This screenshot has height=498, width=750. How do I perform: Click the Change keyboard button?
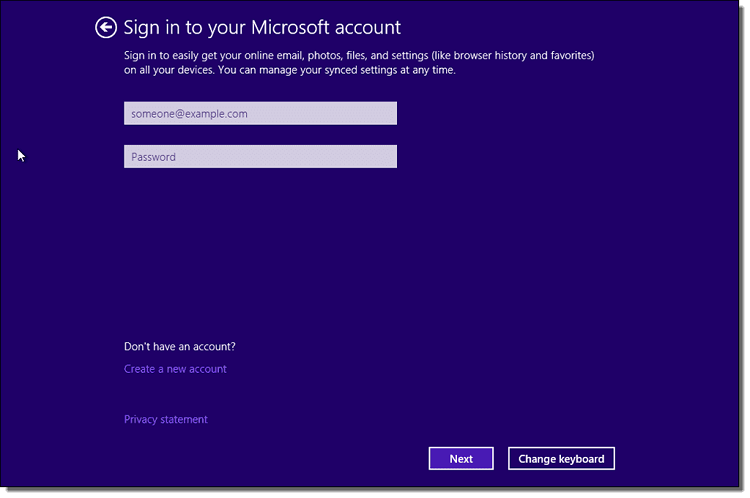click(x=561, y=459)
